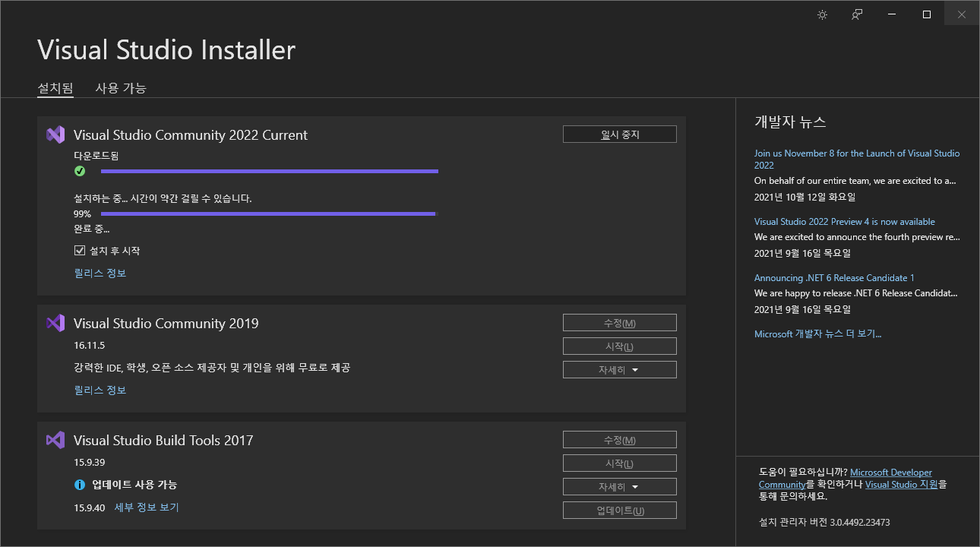Click the '2021년 10월 12일 화요일' date text
The height and width of the screenshot is (547, 980).
tap(805, 197)
